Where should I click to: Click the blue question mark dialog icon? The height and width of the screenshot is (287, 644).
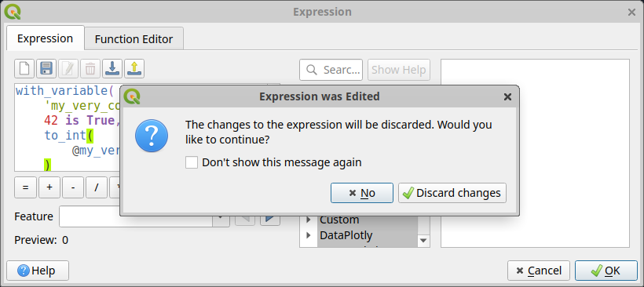152,136
